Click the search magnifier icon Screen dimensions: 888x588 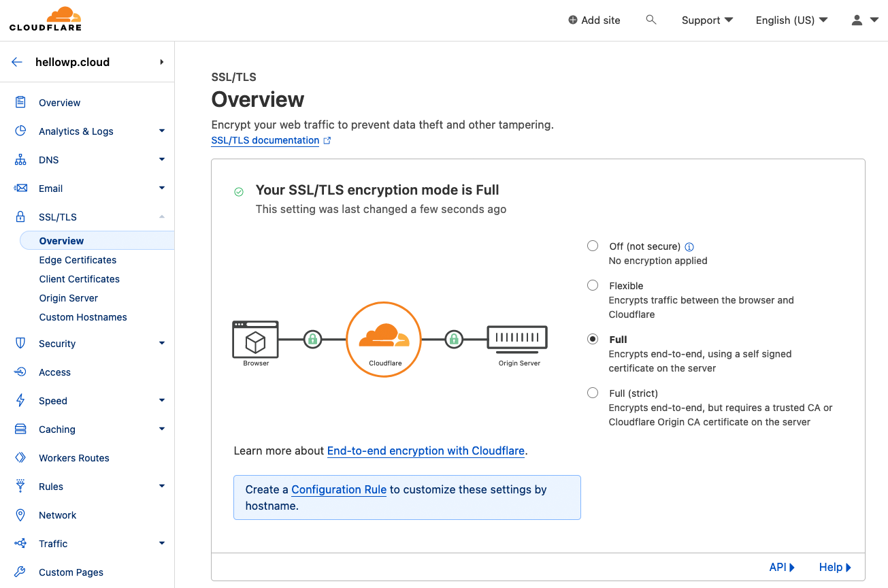pos(651,20)
